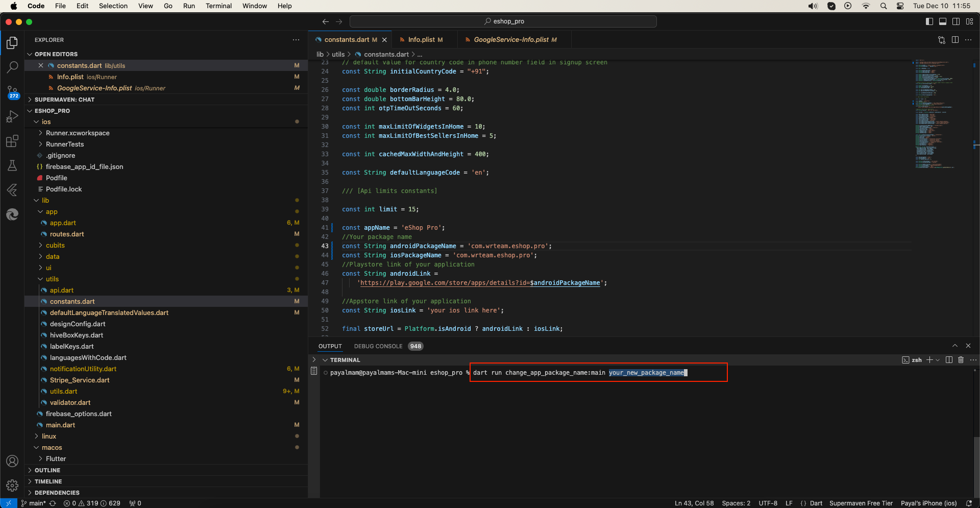Viewport: 980px width, 508px height.
Task: Click the Open Changes icon in editor toolbar
Action: coord(942,40)
